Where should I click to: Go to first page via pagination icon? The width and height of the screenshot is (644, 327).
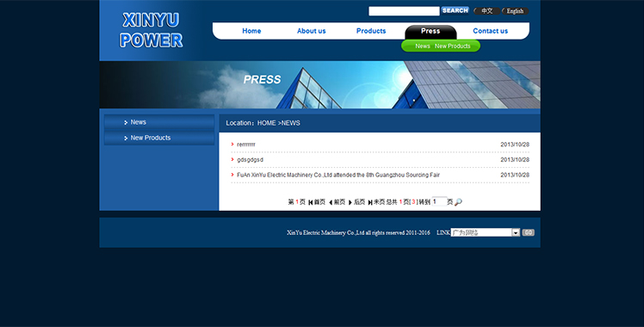311,202
